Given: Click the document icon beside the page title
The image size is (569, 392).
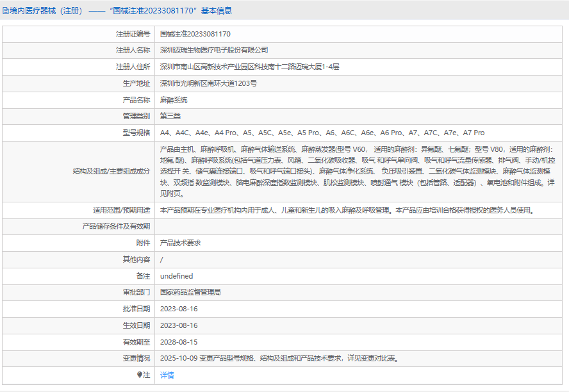Looking at the screenshot, I should point(5,11).
